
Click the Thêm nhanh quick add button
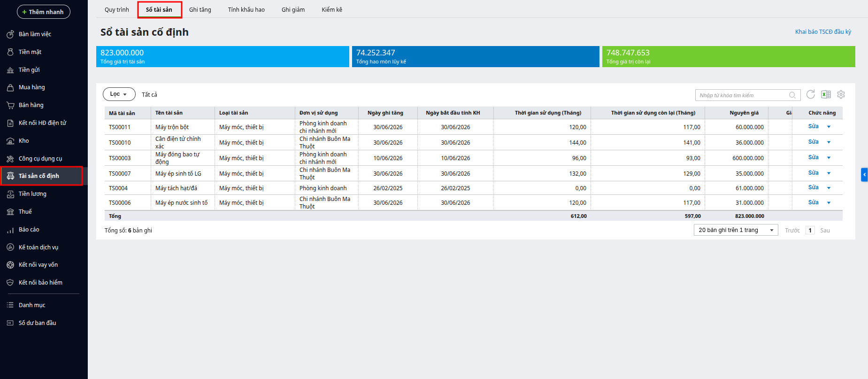[44, 12]
